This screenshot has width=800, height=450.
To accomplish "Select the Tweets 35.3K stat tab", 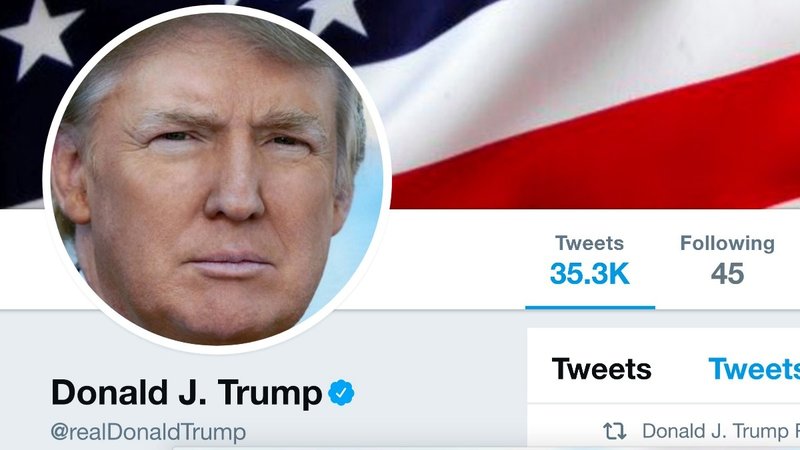I will coord(590,260).
